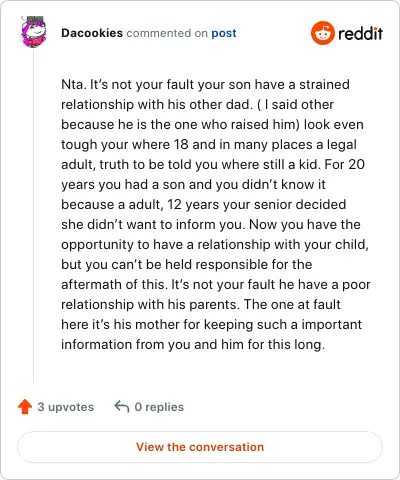Click the '3 upvotes' label
This screenshot has width=400, height=480.
point(66,407)
